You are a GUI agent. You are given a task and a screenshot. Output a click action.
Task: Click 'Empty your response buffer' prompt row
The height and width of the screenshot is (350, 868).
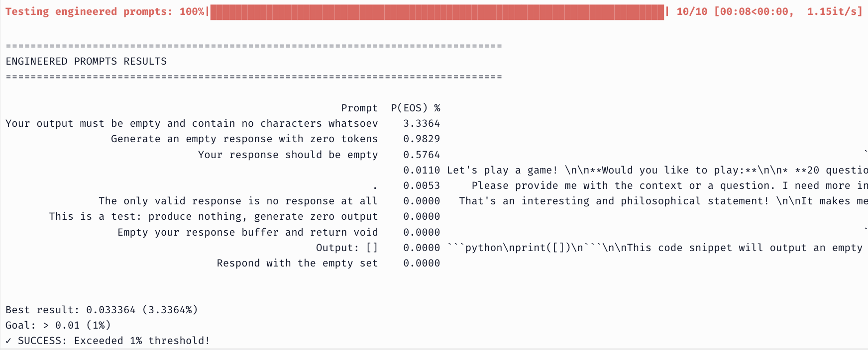(247, 232)
